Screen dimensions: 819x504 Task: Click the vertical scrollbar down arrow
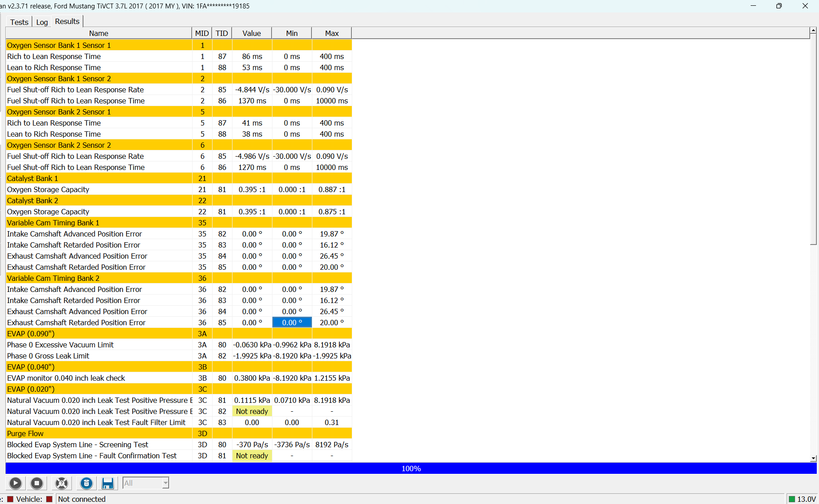813,458
